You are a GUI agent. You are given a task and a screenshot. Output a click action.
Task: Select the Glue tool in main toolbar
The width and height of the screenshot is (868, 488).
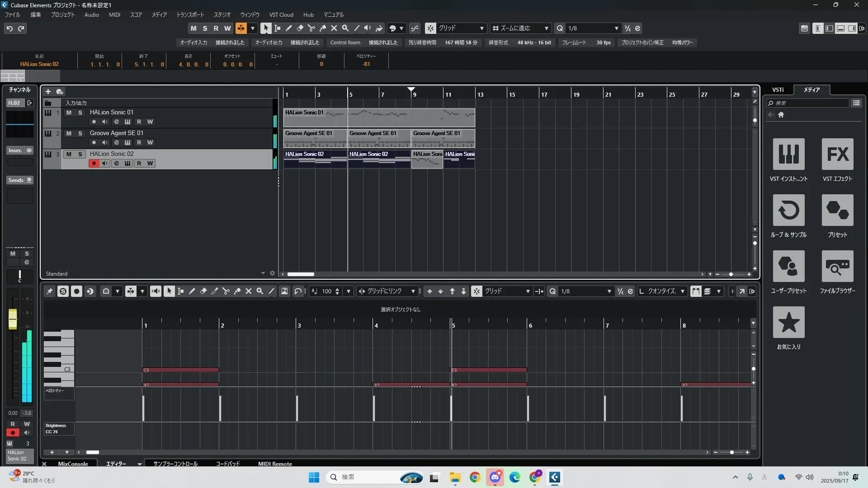tap(323, 28)
